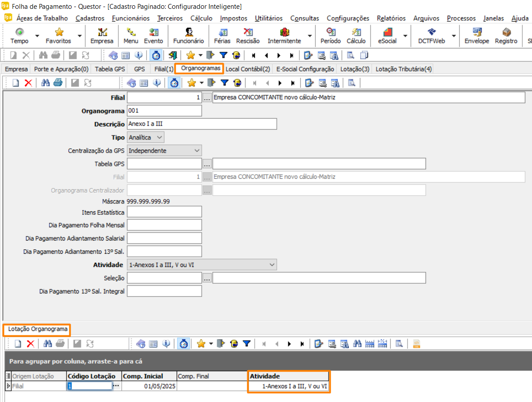Image resolution: width=532 pixels, height=402 pixels.
Task: Click binoculars search in Organogramas toolbar
Action: pos(45,83)
